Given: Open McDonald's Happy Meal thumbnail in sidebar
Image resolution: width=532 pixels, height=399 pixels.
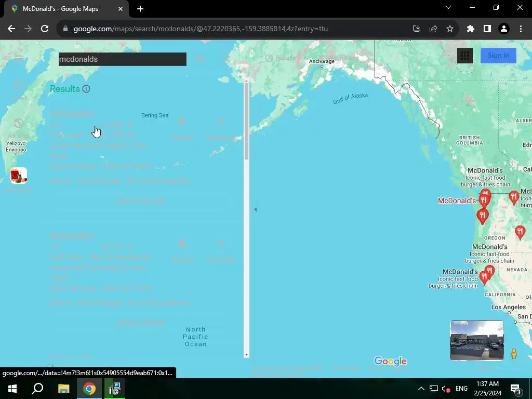Looking at the screenshot, I should pyautogui.click(x=19, y=176).
